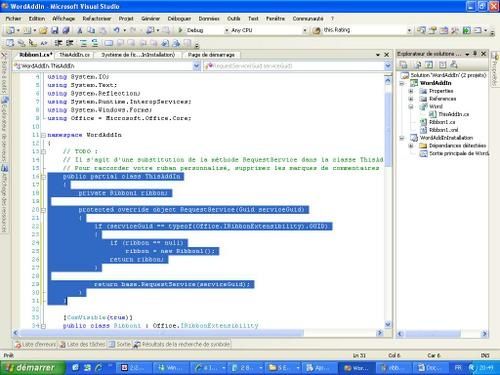Toggle auto-hide pin on Solution Explorer
The image size is (500, 375).
(475, 54)
